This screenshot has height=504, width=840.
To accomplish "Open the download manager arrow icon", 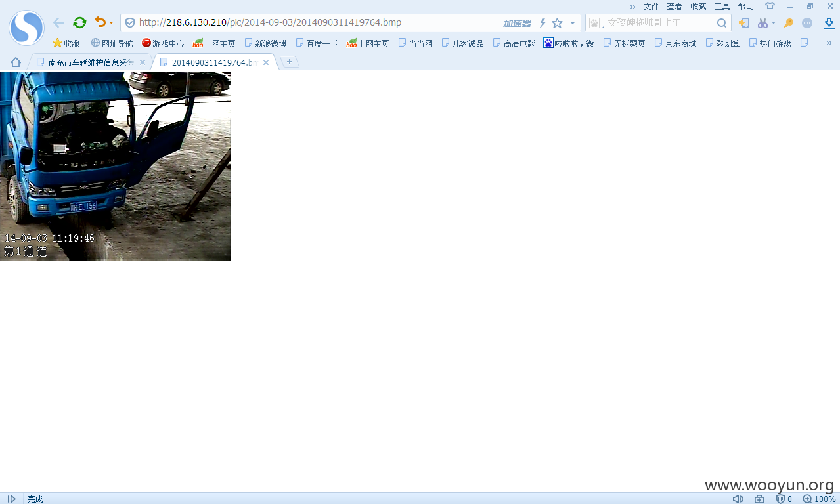I will pos(829,23).
